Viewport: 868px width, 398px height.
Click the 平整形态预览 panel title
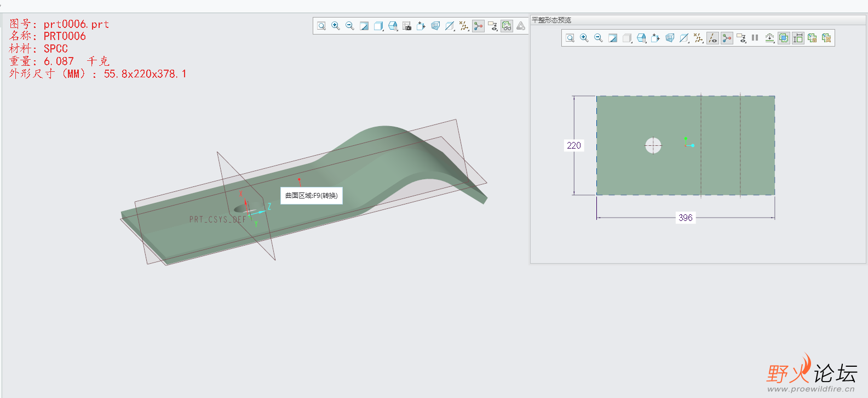[x=551, y=20]
